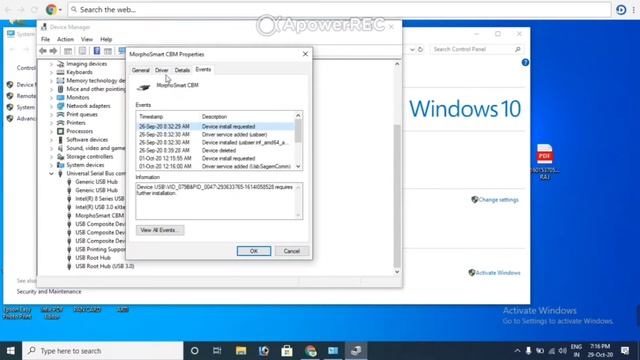Image resolution: width=640 pixels, height=360 pixels.
Task: Select the Device deleted event row
Action: tap(215, 150)
